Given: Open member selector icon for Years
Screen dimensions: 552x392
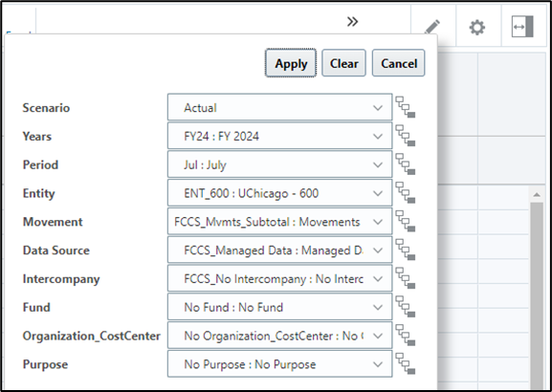Looking at the screenshot, I should tap(406, 136).
